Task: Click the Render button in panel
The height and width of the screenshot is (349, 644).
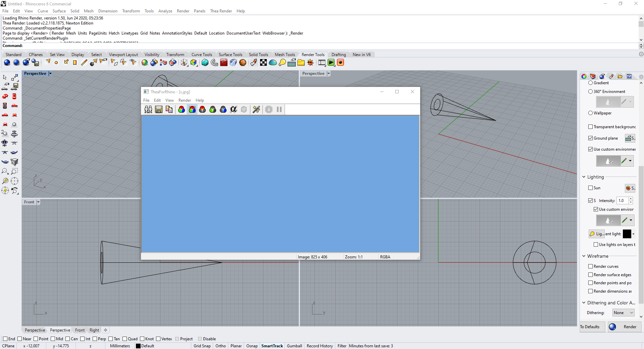Action: click(x=625, y=327)
